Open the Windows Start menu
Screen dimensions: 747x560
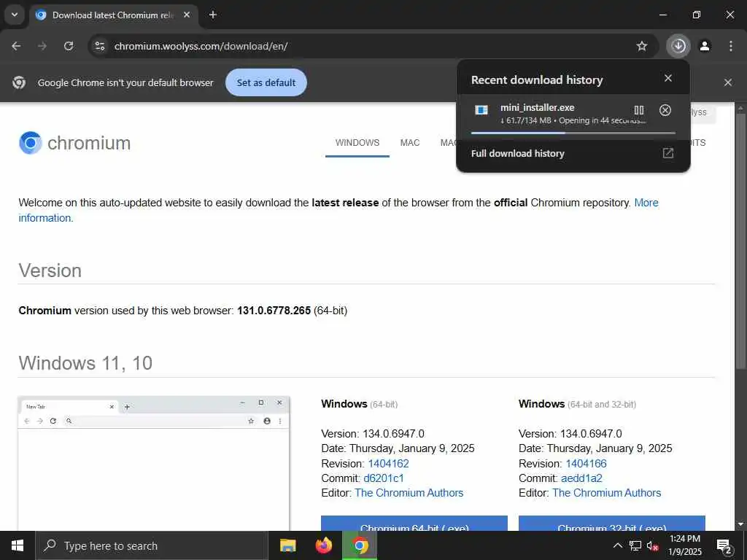[18, 545]
